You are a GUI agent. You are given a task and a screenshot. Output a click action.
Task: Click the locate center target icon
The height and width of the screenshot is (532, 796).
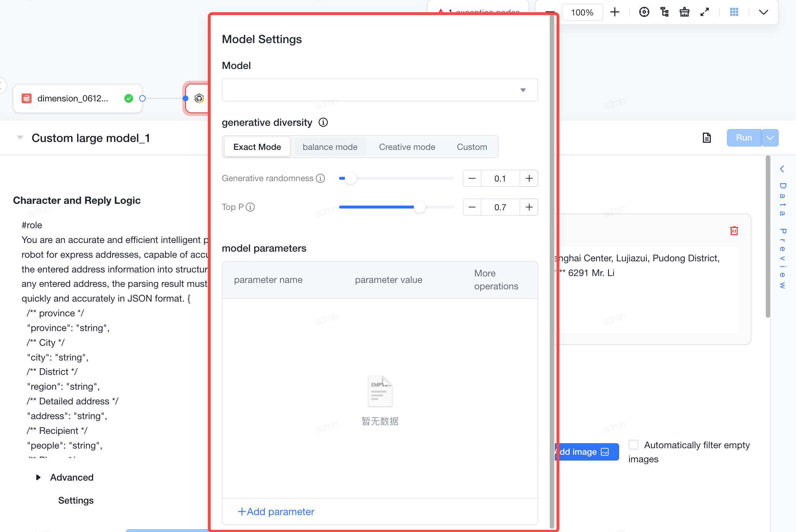click(644, 12)
